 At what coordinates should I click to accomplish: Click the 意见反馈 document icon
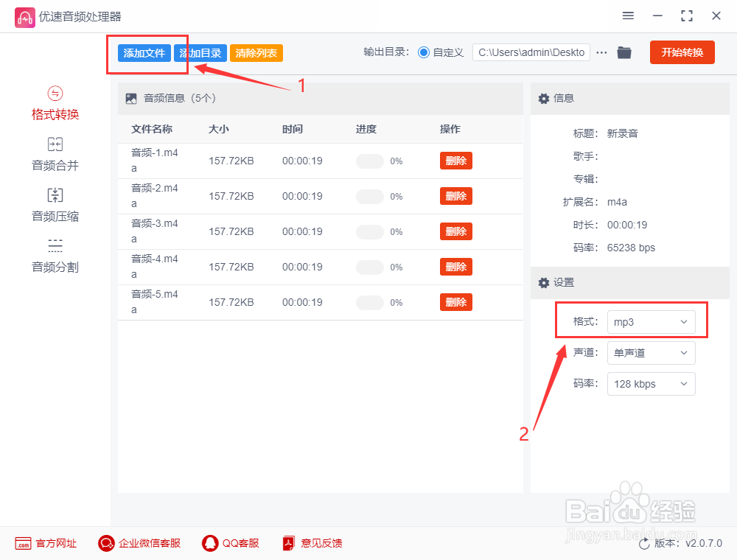click(x=289, y=543)
